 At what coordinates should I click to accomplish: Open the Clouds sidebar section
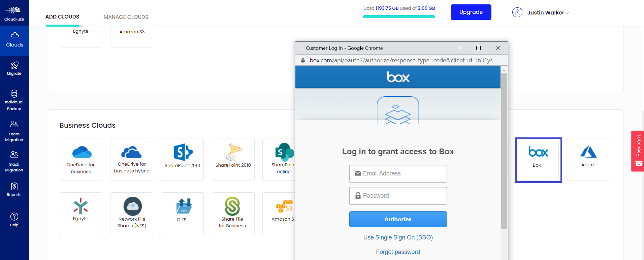click(x=14, y=40)
